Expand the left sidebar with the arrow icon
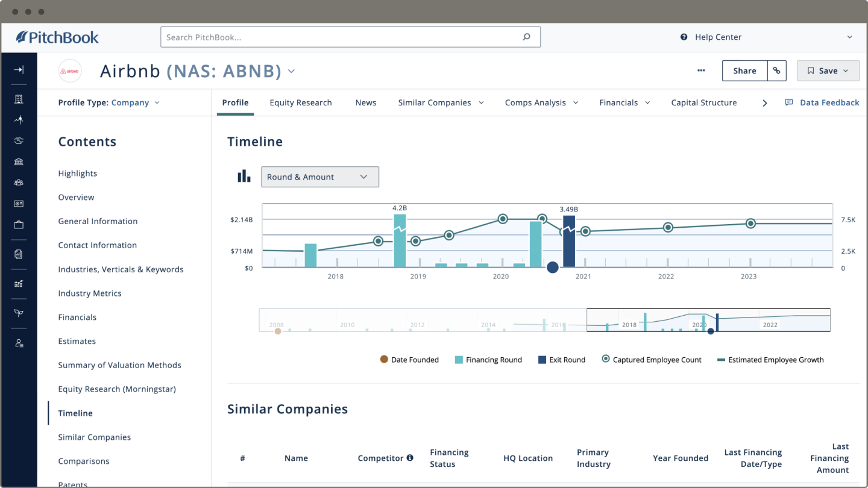Viewport: 868px width, 488px height. (x=19, y=70)
